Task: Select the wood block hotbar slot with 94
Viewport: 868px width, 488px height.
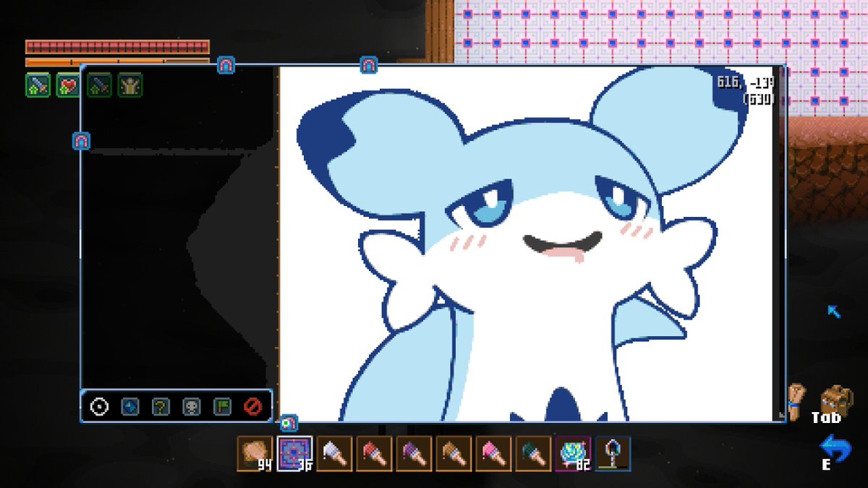Action: (x=255, y=454)
